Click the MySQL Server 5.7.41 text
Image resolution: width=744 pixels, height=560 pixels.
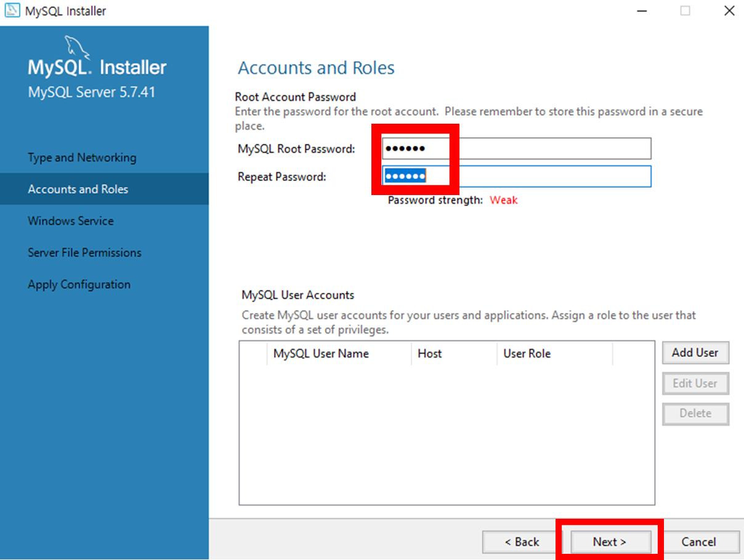[92, 92]
